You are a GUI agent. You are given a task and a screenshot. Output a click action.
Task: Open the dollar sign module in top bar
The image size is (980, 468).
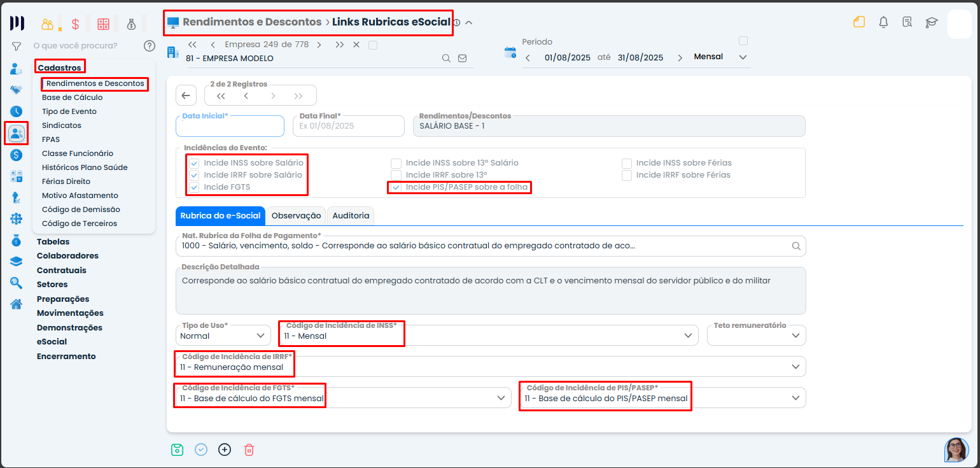75,24
